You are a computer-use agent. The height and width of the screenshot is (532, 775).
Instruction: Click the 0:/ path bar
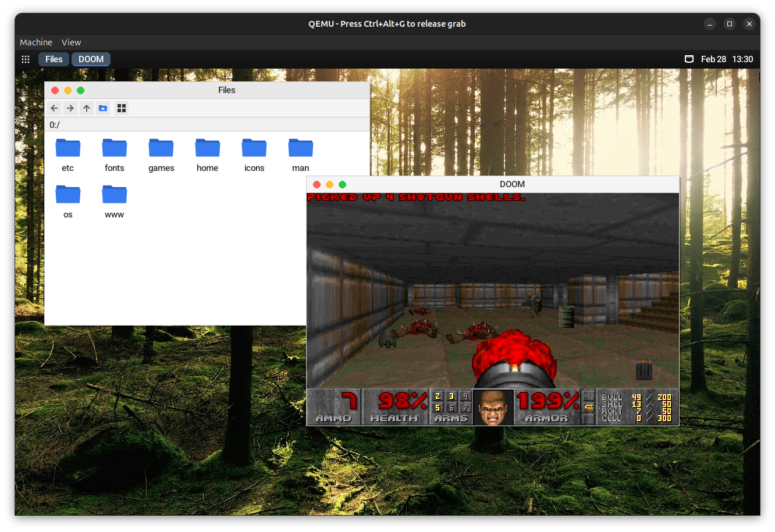pyautogui.click(x=207, y=125)
